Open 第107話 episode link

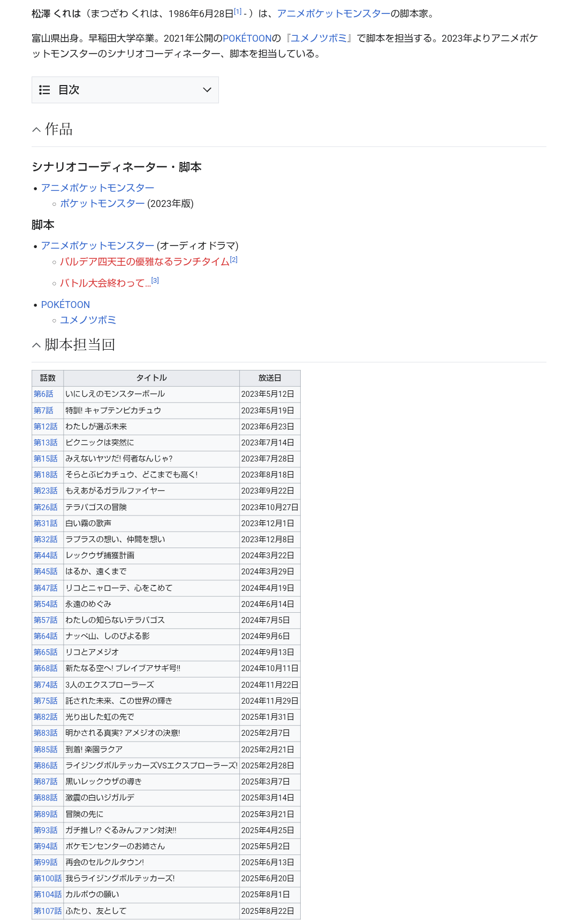(48, 911)
